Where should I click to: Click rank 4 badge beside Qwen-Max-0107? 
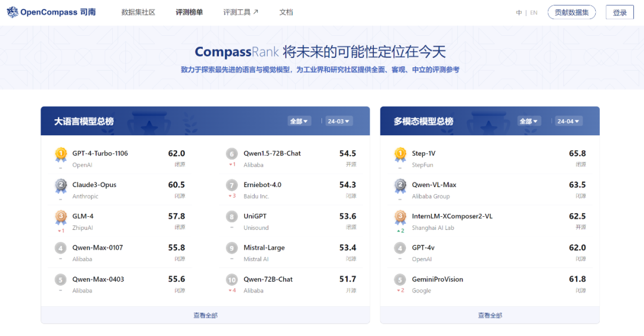point(61,248)
